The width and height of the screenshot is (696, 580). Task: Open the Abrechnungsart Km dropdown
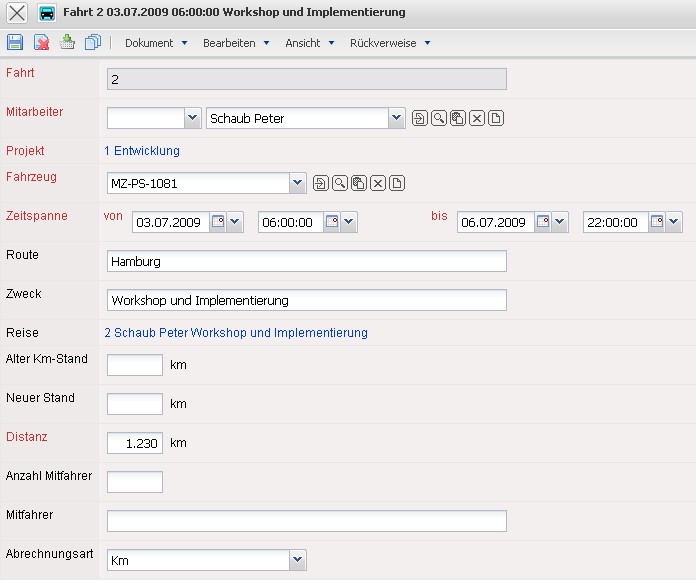coord(297,560)
